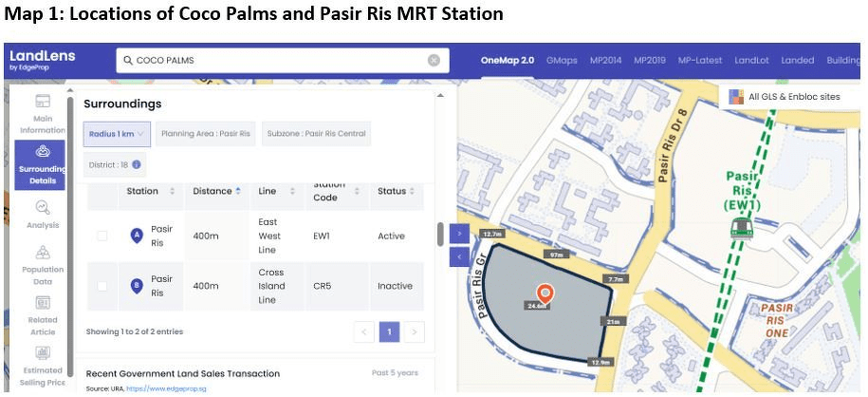
Task: Open the www.edgeprop.sg source link
Action: (x=167, y=389)
